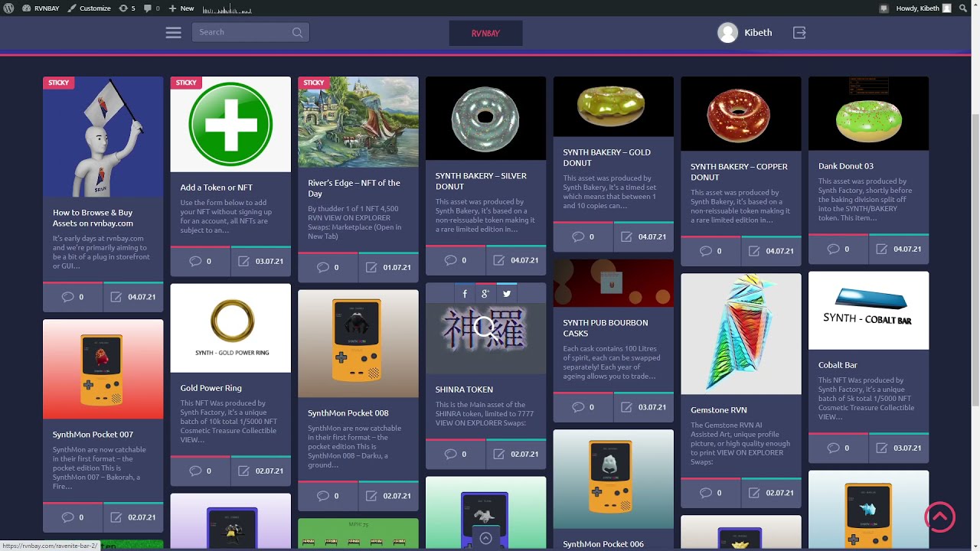Open the SynthMon Pocket 007 title

tap(93, 435)
